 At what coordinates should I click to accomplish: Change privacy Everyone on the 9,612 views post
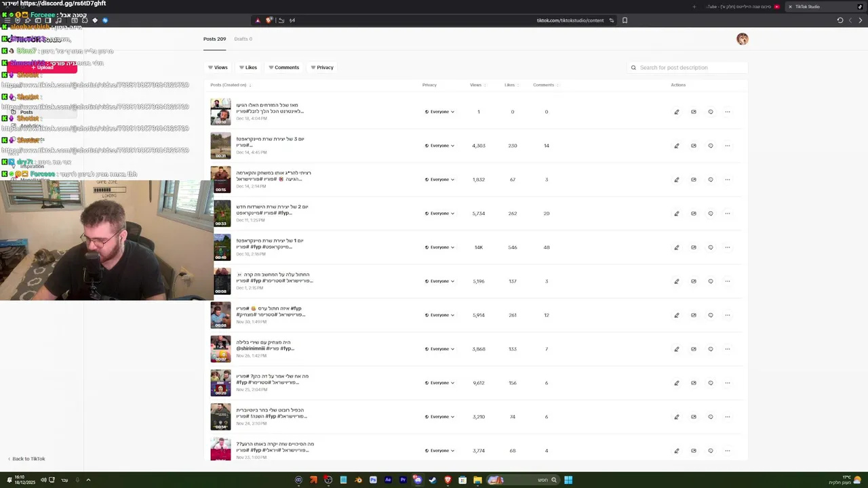(x=439, y=383)
